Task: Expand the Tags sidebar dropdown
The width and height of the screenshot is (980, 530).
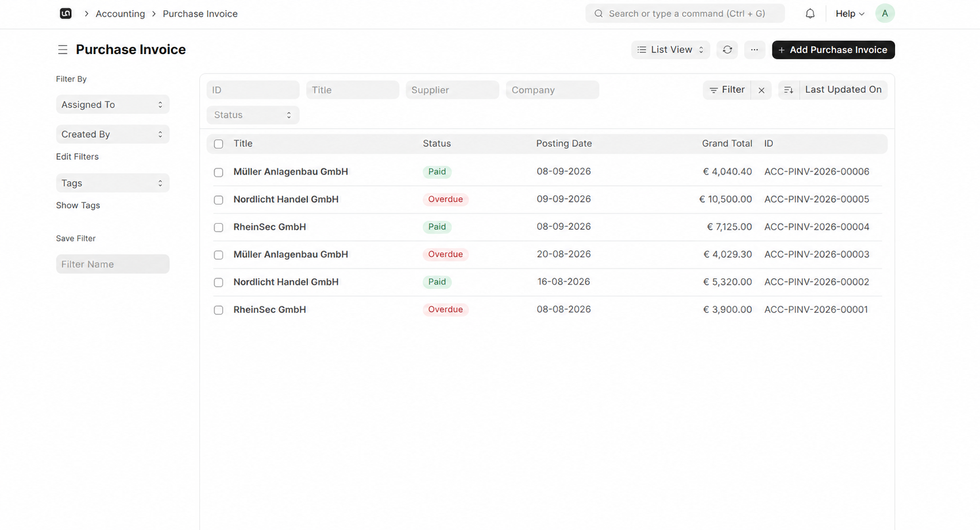Action: pos(113,183)
